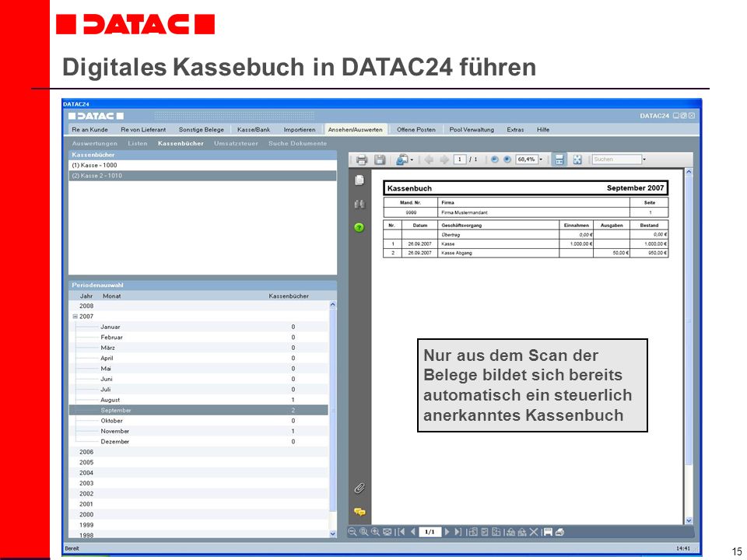Switch to the Auswertungen sub-tab
Image resolution: width=747 pixels, height=560 pixels.
point(94,143)
